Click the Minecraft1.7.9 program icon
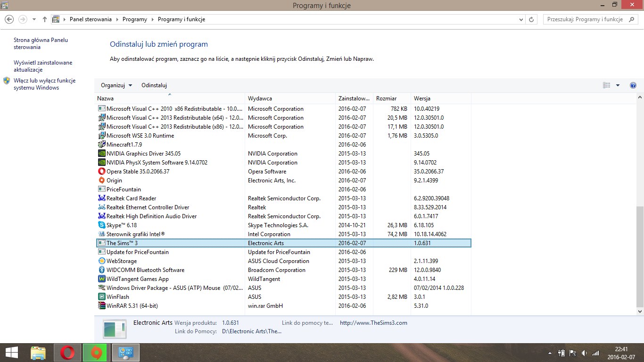The height and width of the screenshot is (362, 644). [x=101, y=145]
